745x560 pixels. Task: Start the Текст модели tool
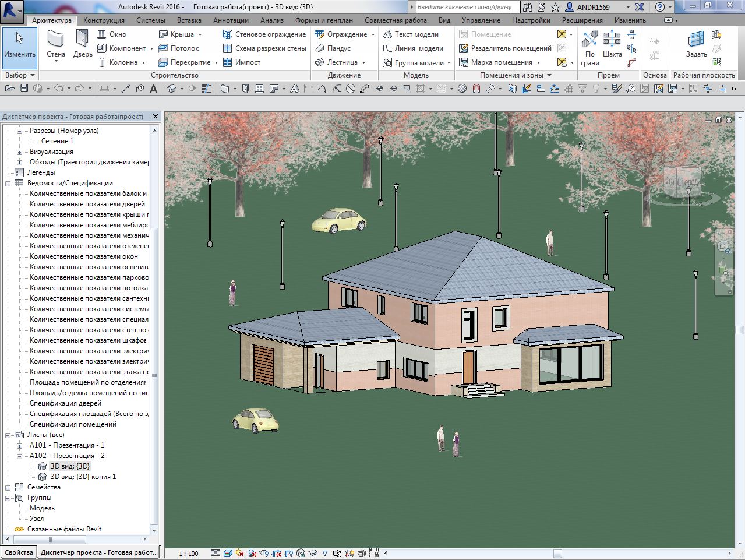(x=411, y=34)
